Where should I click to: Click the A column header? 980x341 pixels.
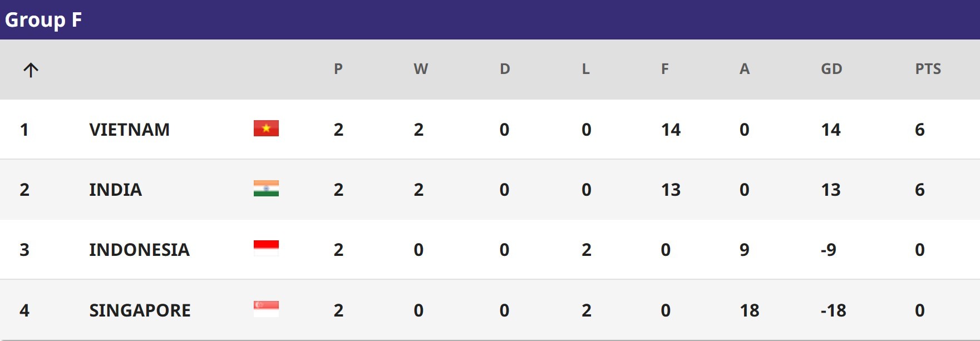coord(745,69)
